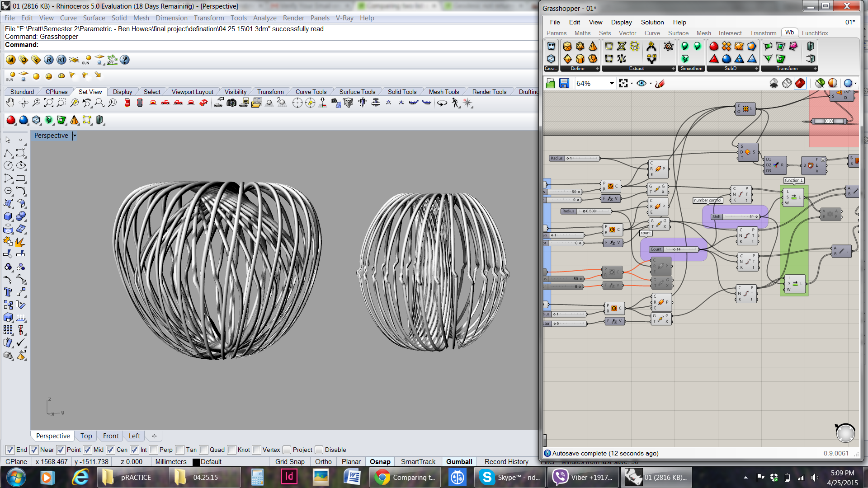Select the Pan hand tool
The height and width of the screenshot is (488, 868).
(10, 103)
